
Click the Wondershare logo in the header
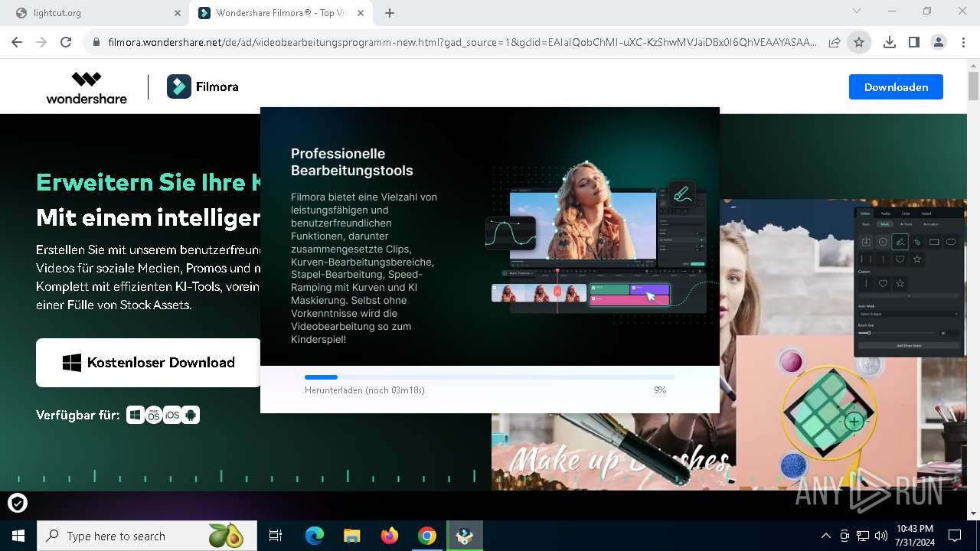[87, 87]
